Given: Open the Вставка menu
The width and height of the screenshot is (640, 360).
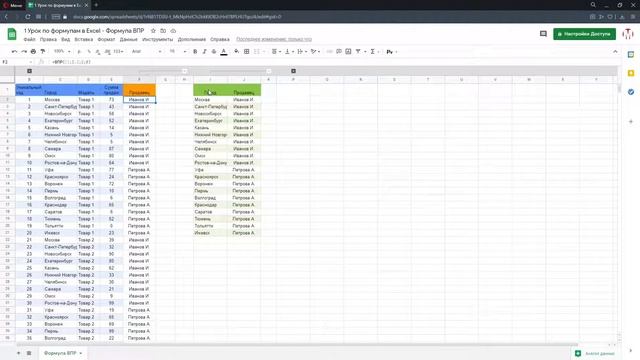Looking at the screenshot, I should 84,40.
